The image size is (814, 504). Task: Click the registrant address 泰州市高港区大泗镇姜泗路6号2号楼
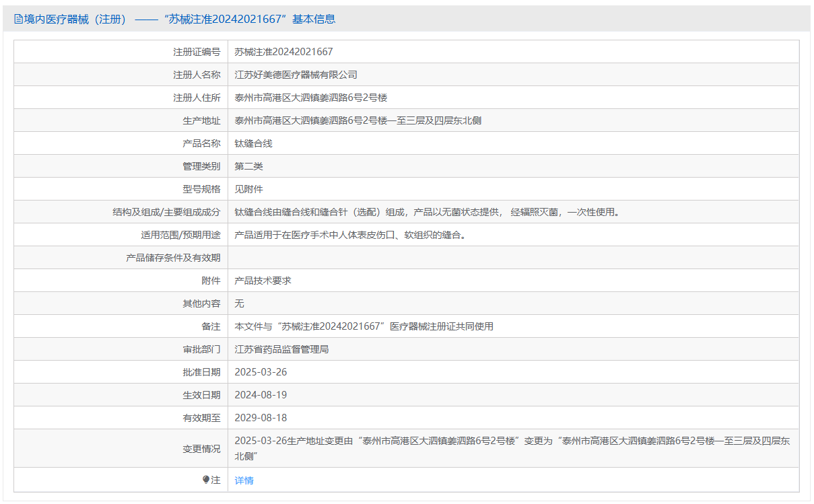coord(310,98)
